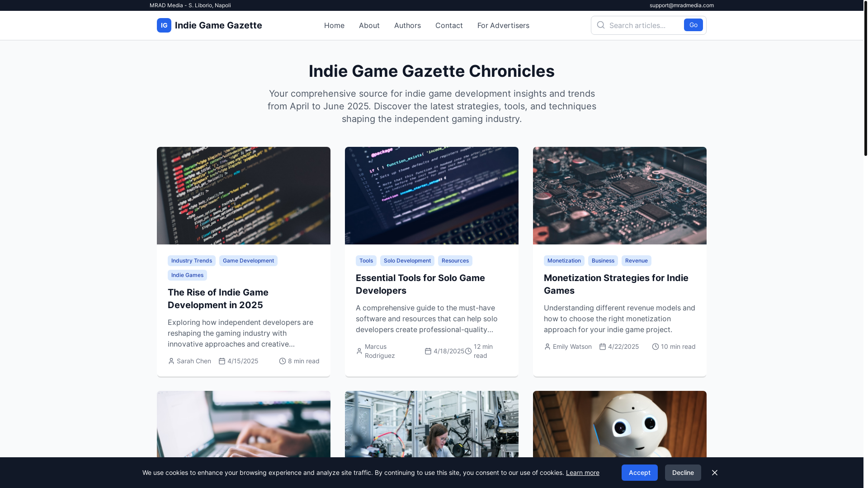Click the IG logo badge

tap(164, 25)
